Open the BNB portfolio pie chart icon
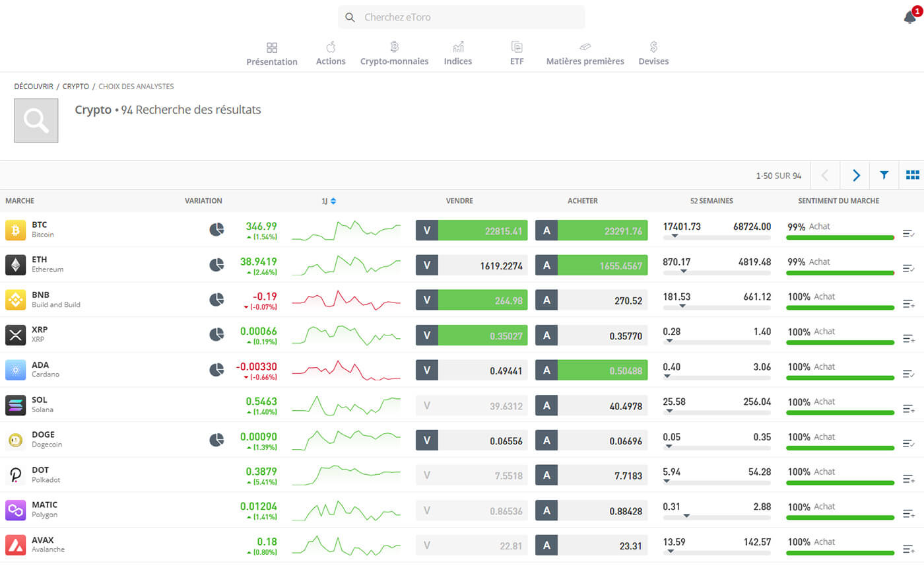This screenshot has height=566, width=924. tap(216, 300)
